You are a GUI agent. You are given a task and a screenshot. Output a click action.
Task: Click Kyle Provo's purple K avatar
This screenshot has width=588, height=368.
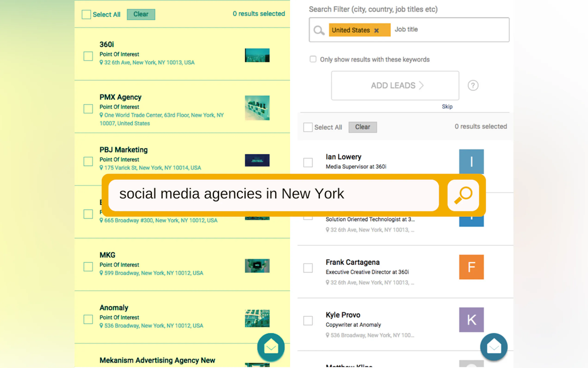pyautogui.click(x=471, y=320)
